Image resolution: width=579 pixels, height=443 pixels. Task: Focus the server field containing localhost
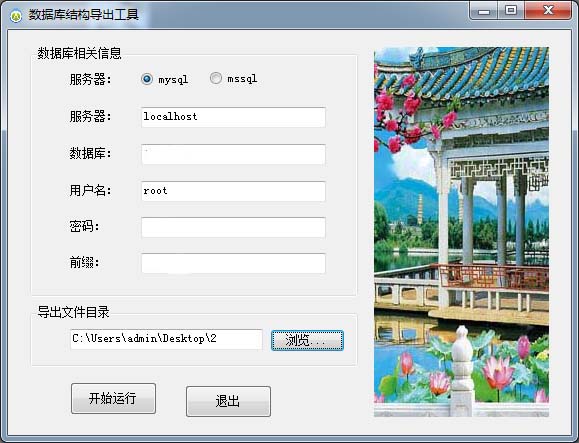233,117
